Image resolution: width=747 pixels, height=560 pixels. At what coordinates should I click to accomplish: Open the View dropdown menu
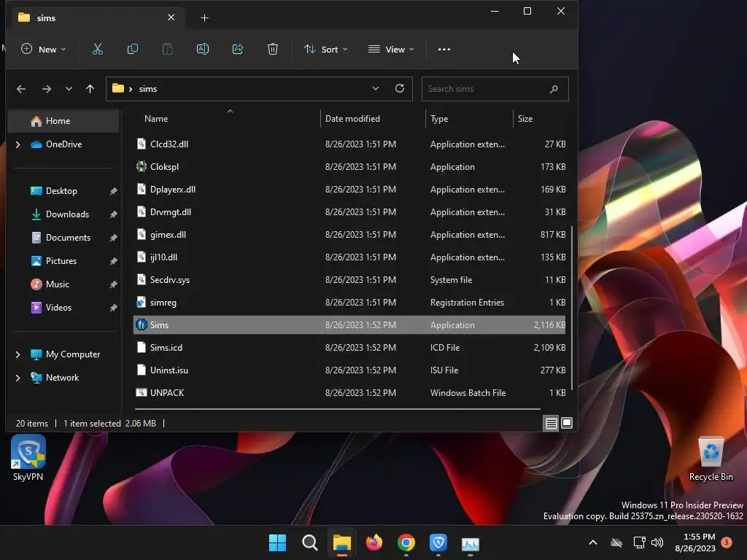click(x=391, y=49)
